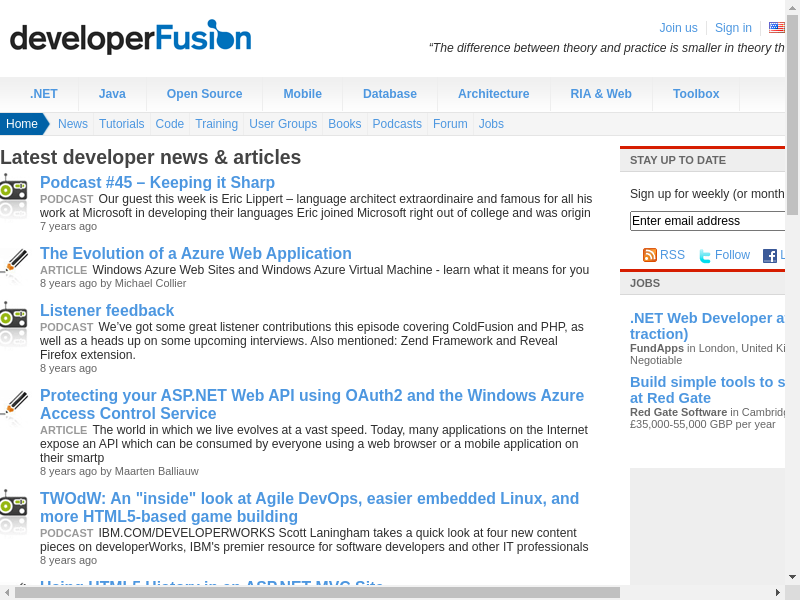Click the Twitter Follow bird icon
This screenshot has height=600, width=800.
[x=705, y=256]
